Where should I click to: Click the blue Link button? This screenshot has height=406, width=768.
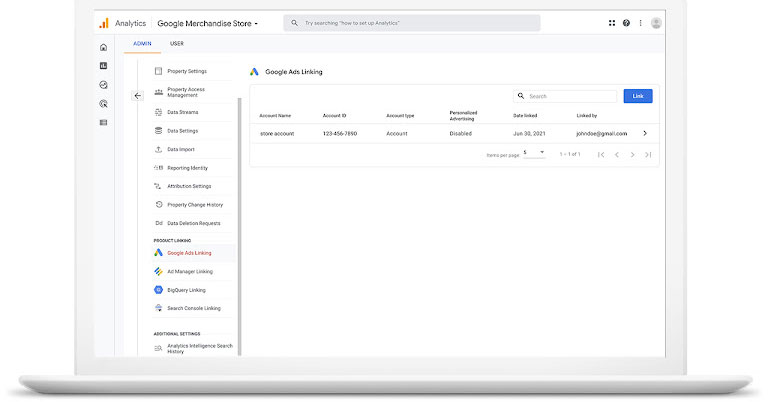tap(638, 96)
